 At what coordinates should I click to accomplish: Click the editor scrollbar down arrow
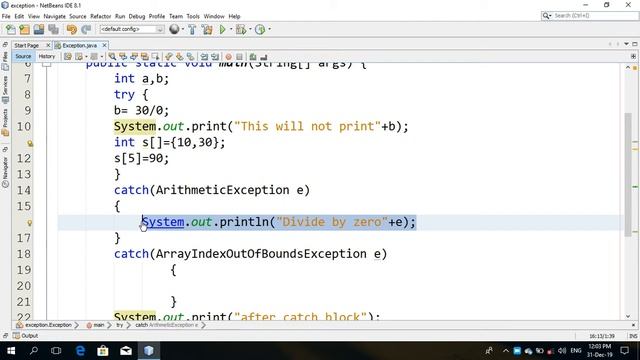click(628, 316)
